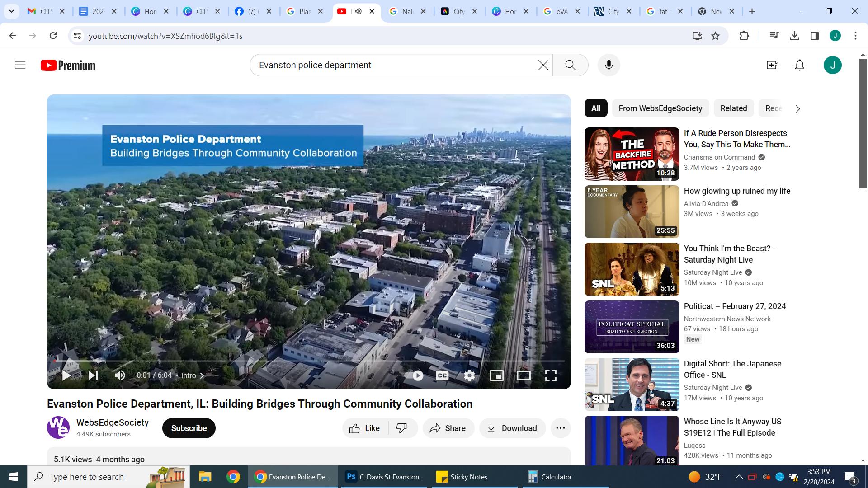Toggle the autoplay switch
868x488 pixels.
click(415, 375)
